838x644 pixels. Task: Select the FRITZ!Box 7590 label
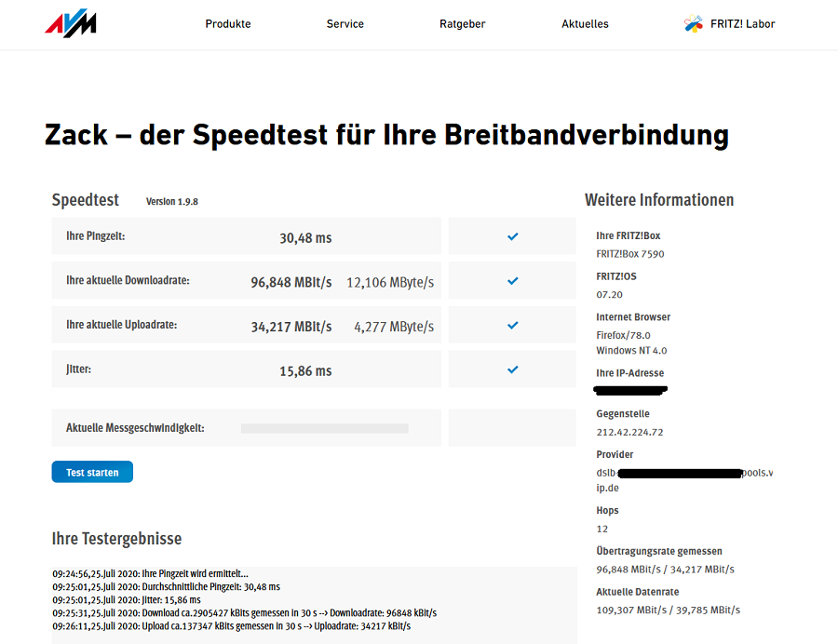630,253
